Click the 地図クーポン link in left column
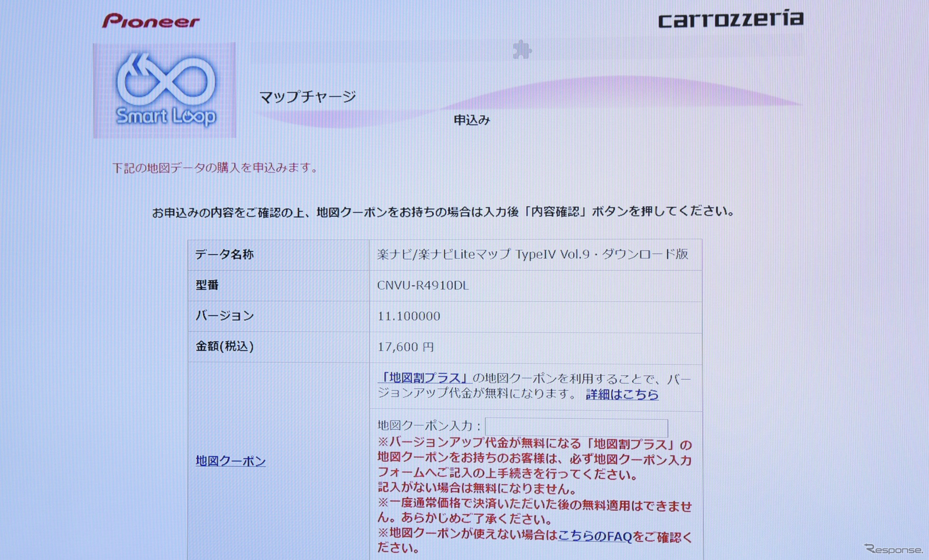 (x=230, y=461)
